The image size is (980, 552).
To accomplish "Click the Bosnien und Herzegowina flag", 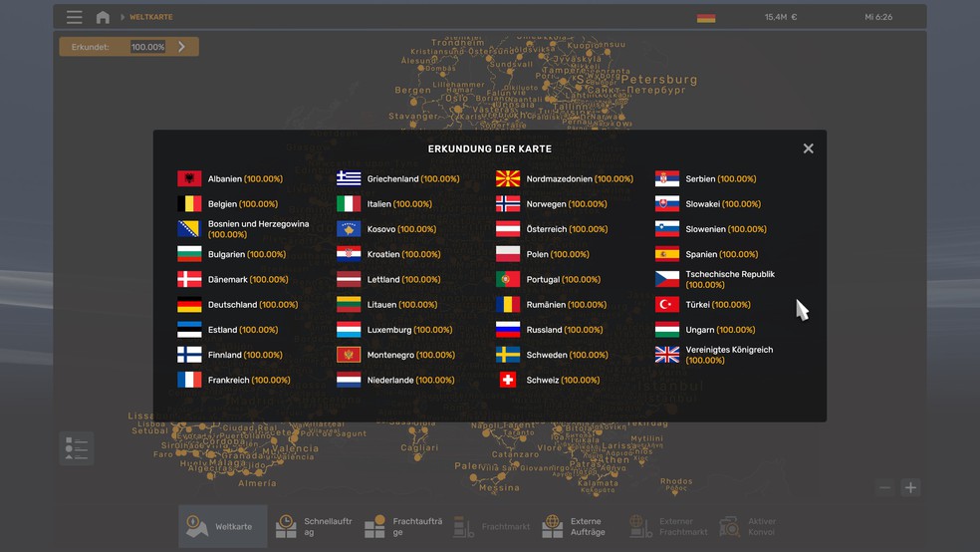I will (x=189, y=229).
